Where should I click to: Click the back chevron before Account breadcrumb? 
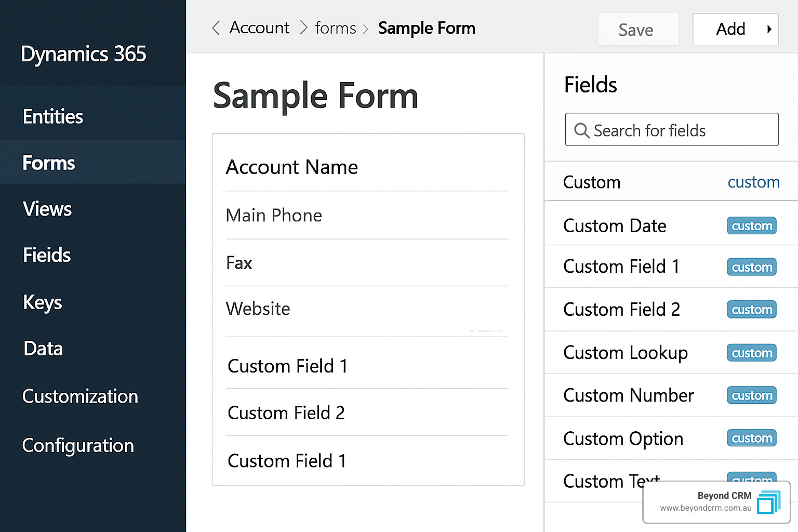click(x=216, y=28)
